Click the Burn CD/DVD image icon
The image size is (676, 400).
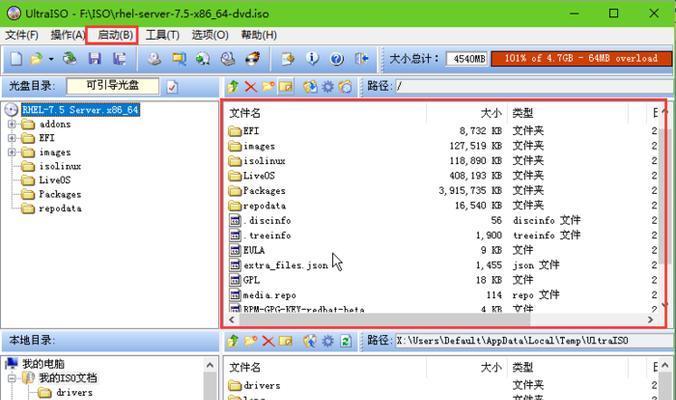click(x=253, y=59)
